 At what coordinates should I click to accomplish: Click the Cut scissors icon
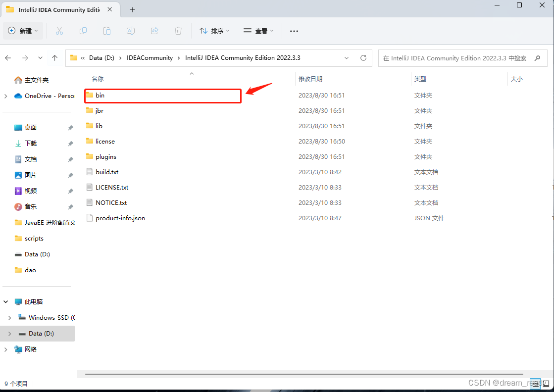click(59, 31)
